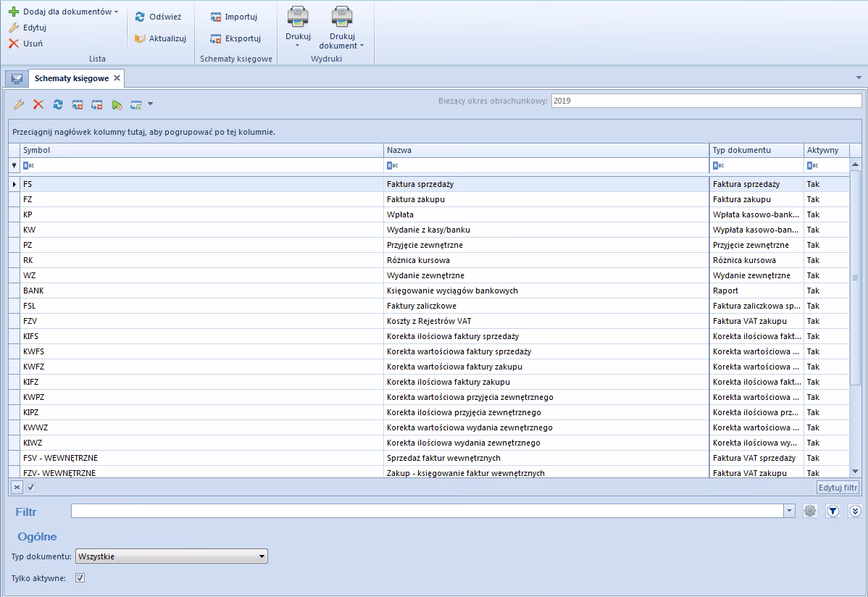This screenshot has width=868, height=597.
Task: Toggle the Tylko aktywne checkbox
Action: click(80, 578)
